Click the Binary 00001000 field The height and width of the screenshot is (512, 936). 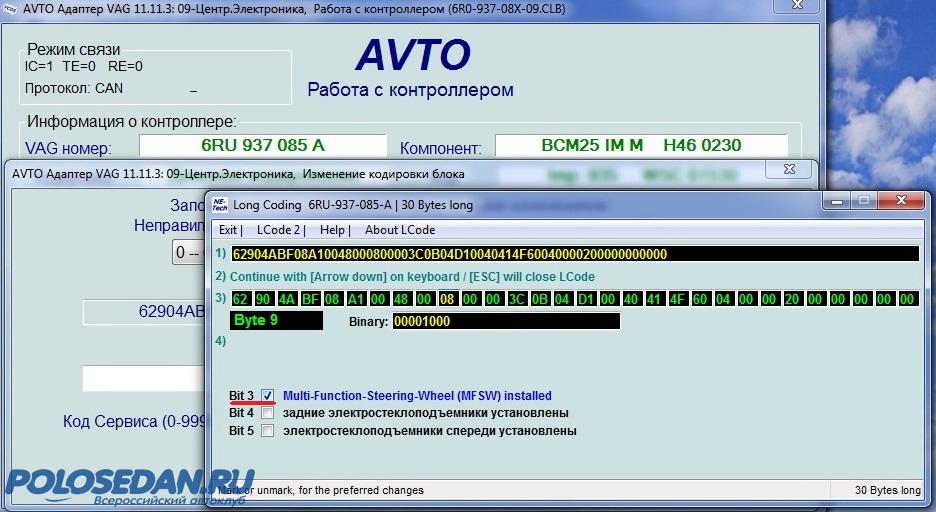coord(505,321)
